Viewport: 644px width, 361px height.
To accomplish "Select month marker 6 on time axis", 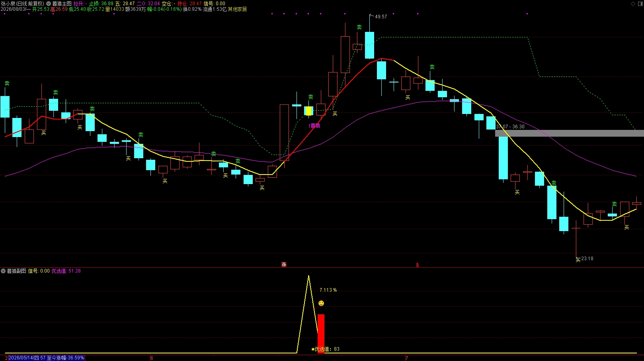I will [152, 358].
